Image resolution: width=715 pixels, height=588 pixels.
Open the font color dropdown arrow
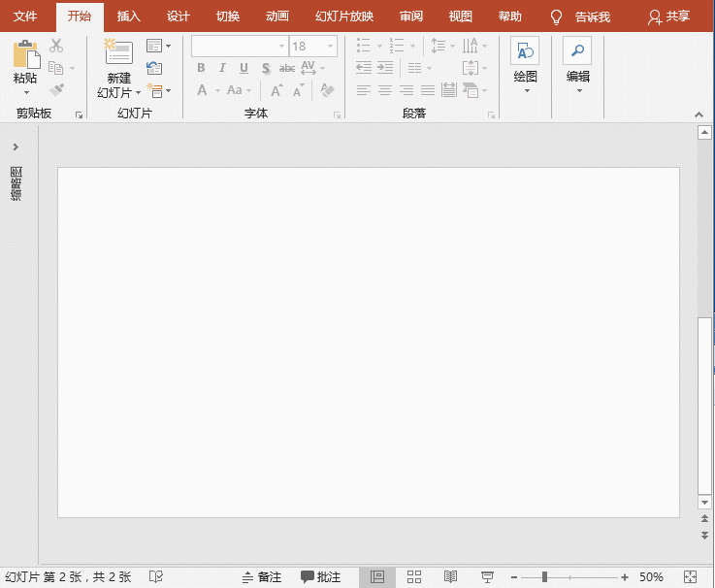click(217, 90)
